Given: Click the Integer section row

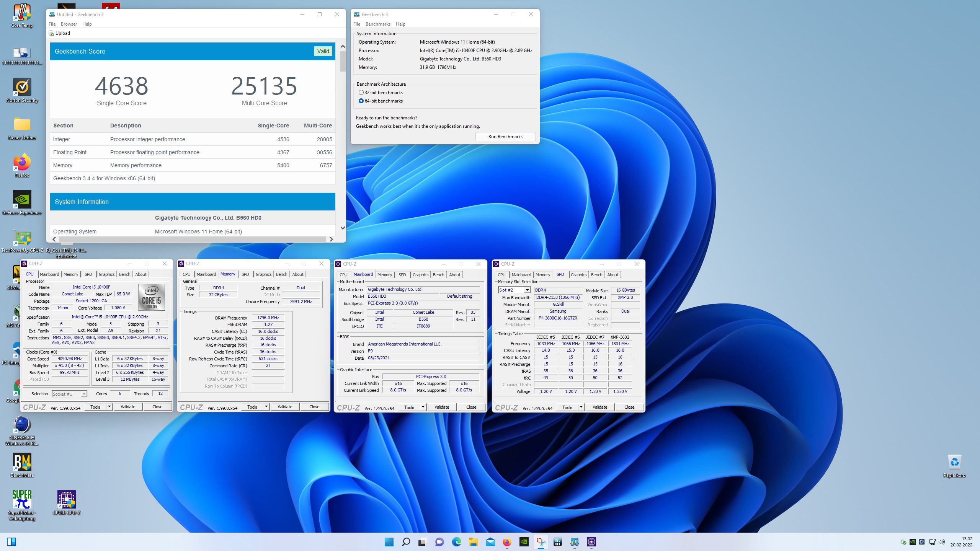Looking at the screenshot, I should tap(193, 139).
